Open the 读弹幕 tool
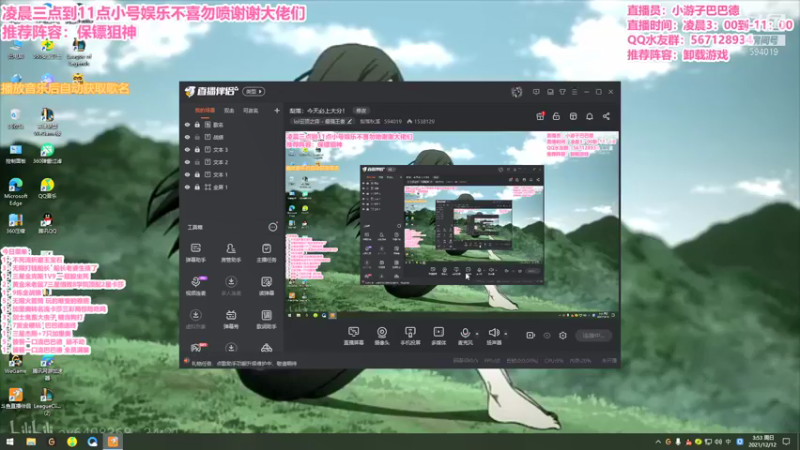Image resolution: width=800 pixels, height=450 pixels. click(266, 286)
